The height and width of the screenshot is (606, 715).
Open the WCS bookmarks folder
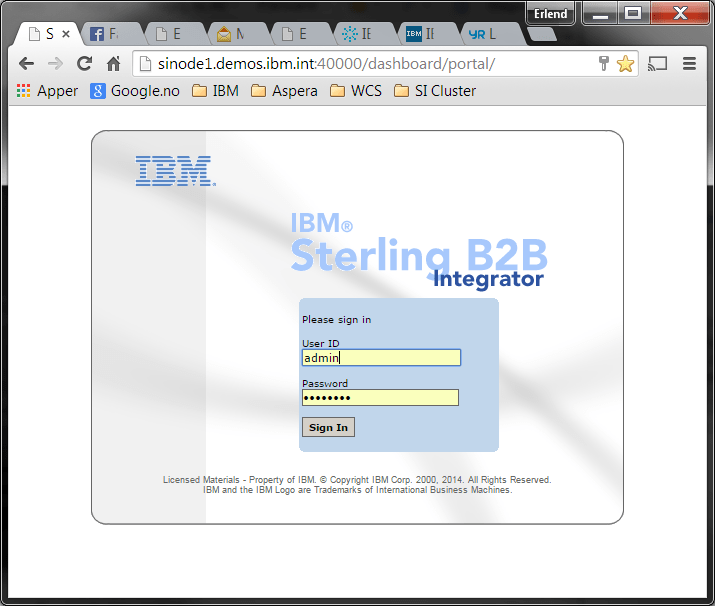[356, 91]
